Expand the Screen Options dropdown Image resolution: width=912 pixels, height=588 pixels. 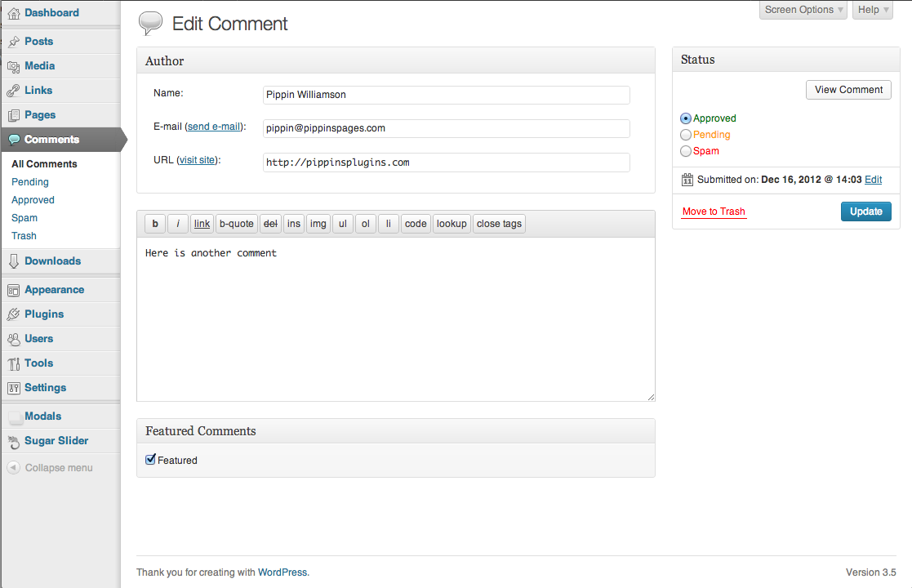tap(803, 10)
